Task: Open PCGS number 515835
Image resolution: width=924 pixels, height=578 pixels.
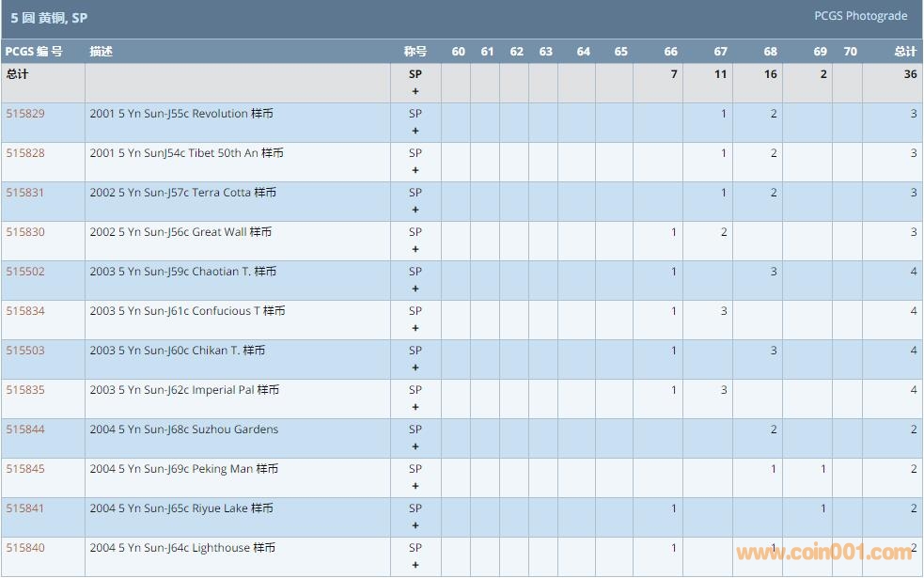Action: coord(25,390)
